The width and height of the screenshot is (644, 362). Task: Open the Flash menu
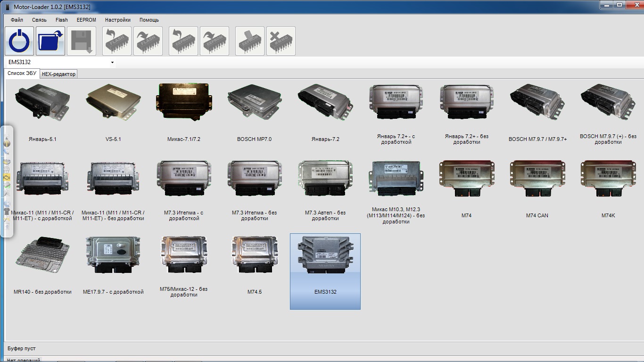pyautogui.click(x=61, y=20)
